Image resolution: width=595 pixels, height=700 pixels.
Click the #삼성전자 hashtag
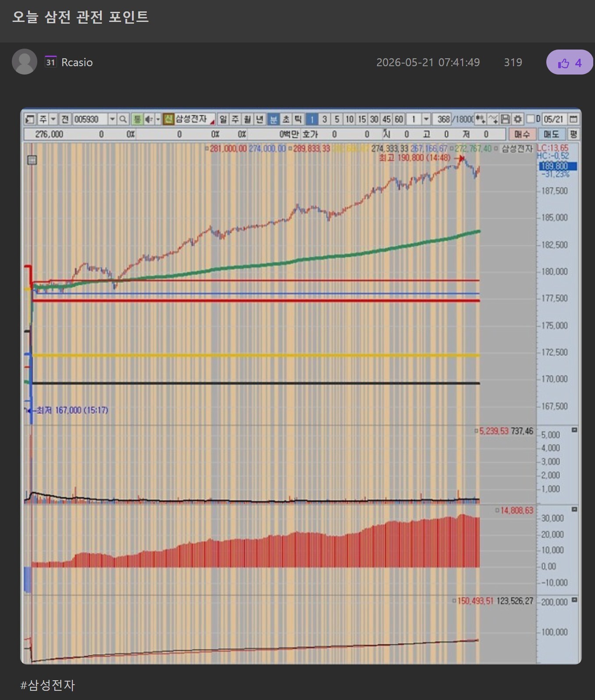click(x=48, y=685)
